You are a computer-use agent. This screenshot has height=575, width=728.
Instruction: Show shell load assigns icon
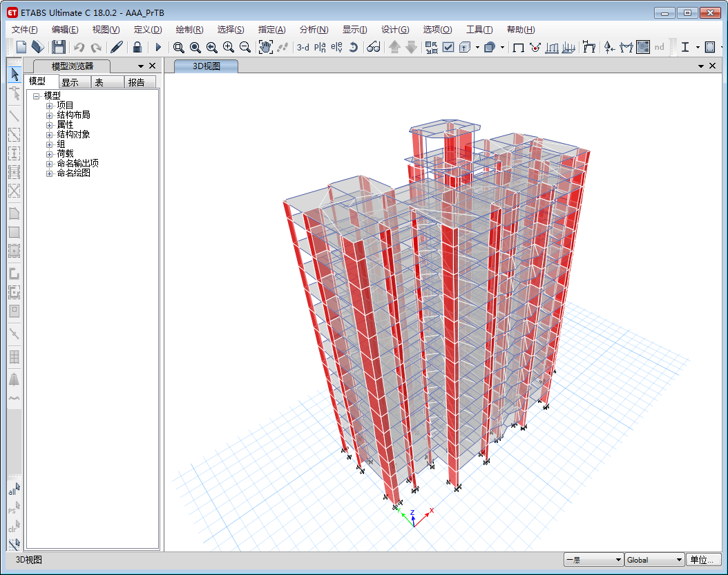[568, 48]
